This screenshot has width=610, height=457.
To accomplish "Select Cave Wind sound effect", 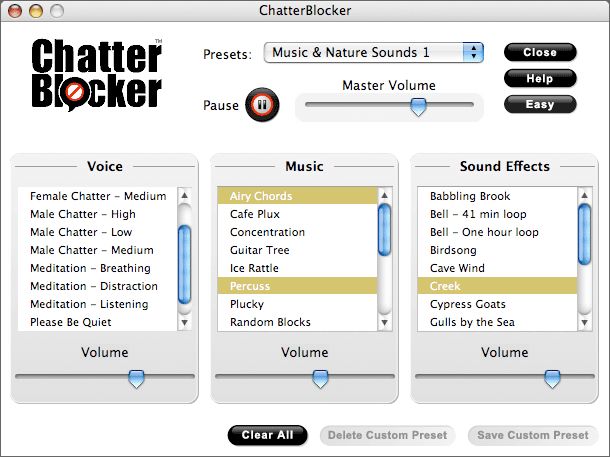I will tap(497, 268).
